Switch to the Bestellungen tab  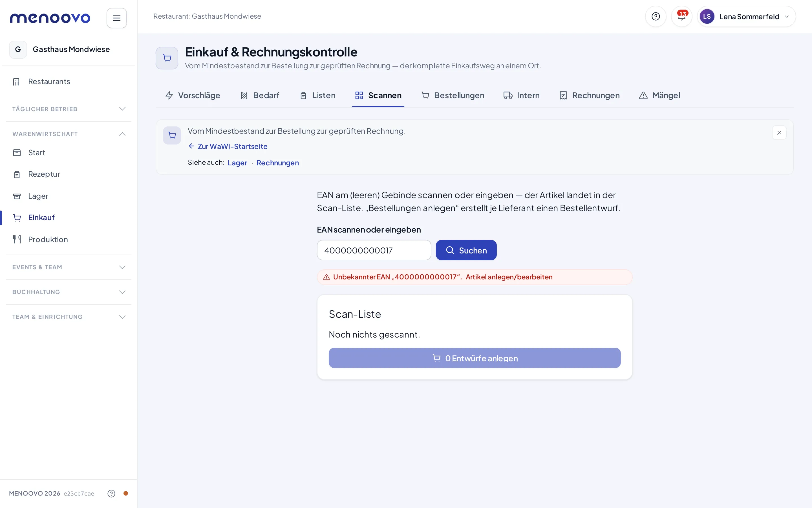(453, 95)
